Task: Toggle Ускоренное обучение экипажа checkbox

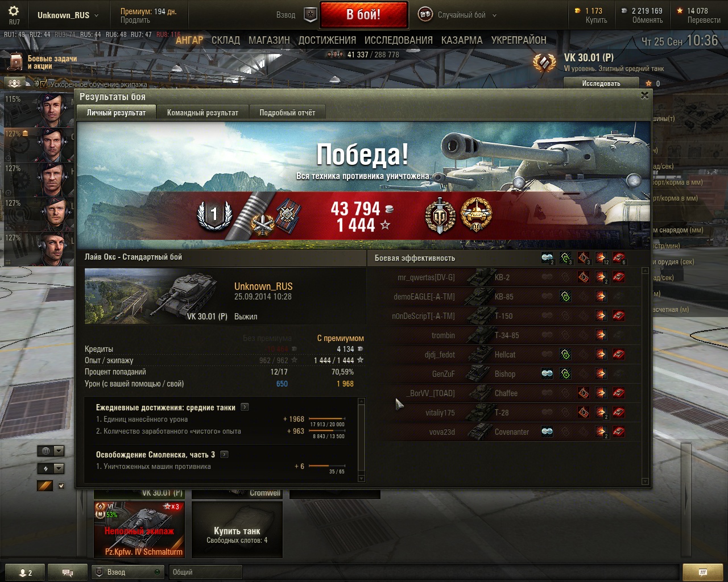Action: pyautogui.click(x=44, y=84)
